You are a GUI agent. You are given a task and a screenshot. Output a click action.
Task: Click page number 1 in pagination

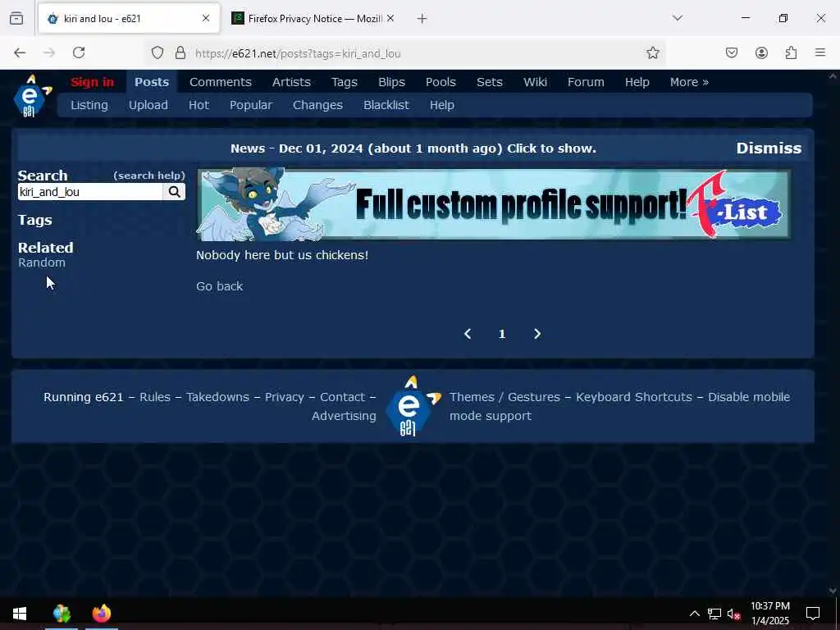point(502,335)
